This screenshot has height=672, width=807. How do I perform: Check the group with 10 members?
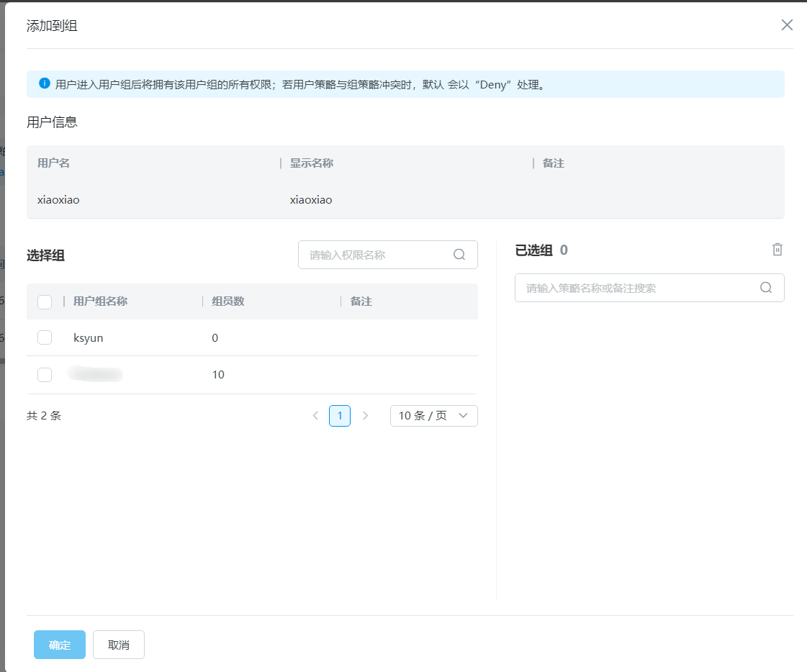tap(45, 375)
